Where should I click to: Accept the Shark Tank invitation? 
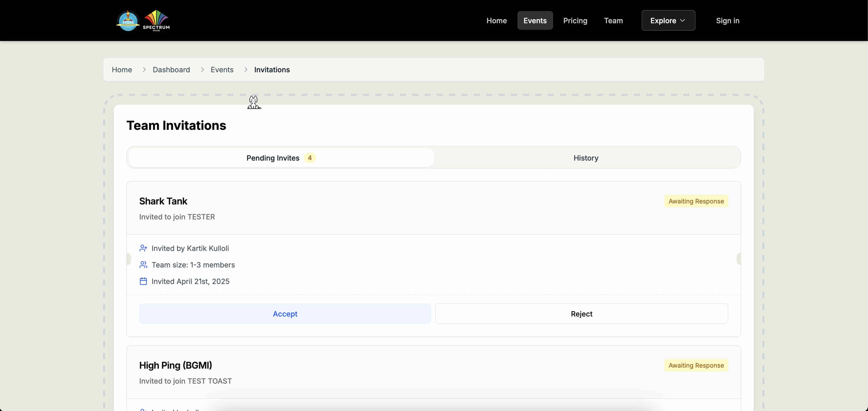[x=285, y=314]
